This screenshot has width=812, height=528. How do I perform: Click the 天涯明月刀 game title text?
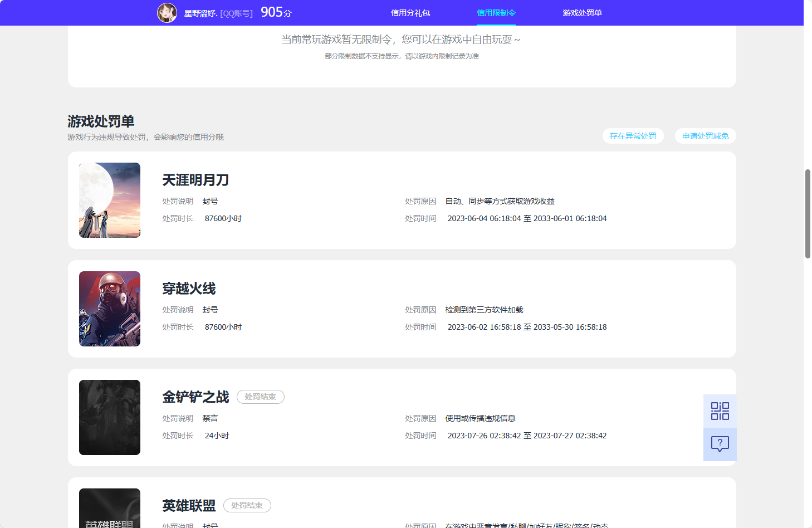click(195, 180)
